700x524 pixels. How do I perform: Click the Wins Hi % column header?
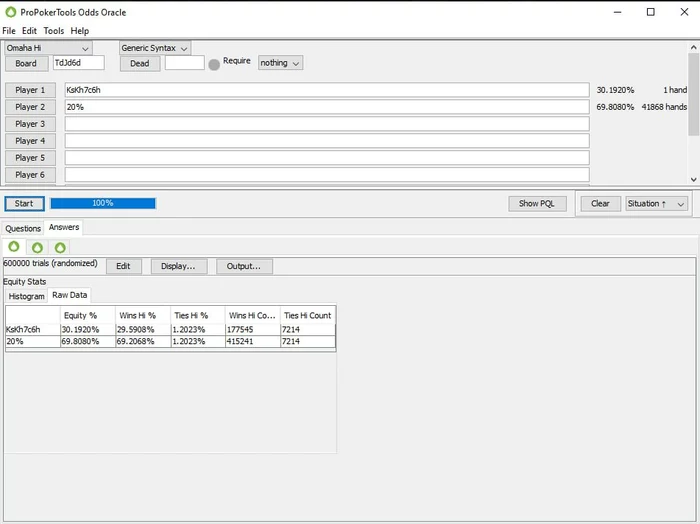point(143,316)
